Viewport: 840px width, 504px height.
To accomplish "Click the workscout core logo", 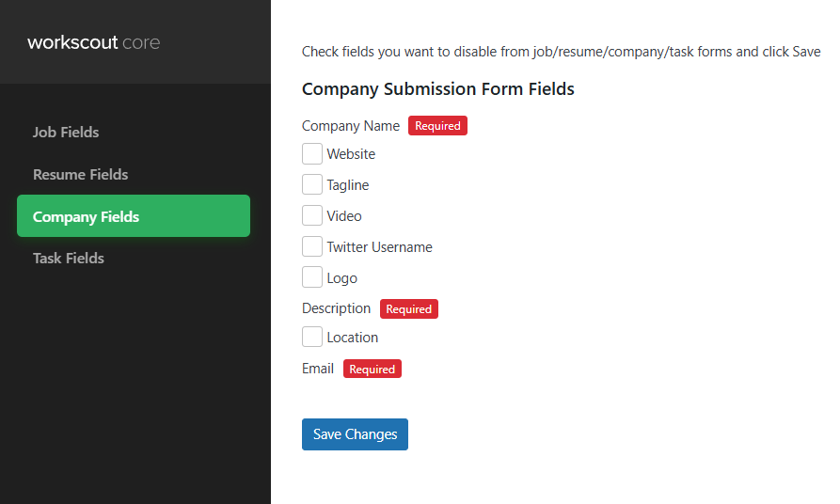I will [94, 42].
